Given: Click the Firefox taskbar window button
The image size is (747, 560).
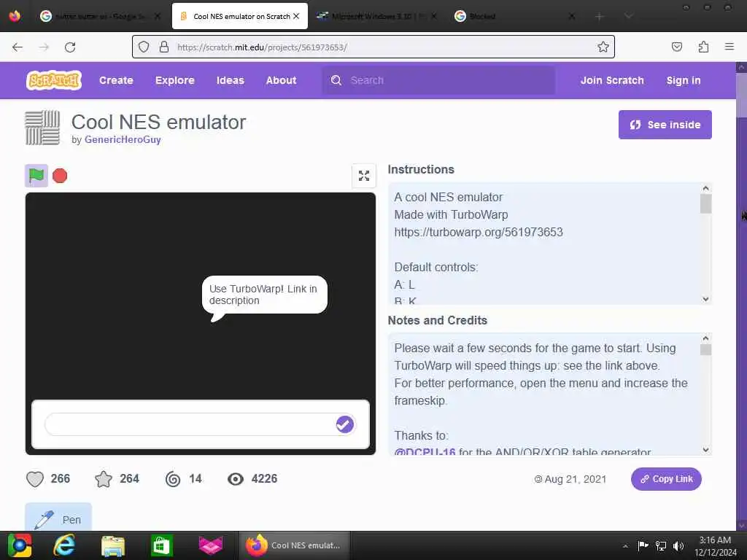Looking at the screenshot, I should (x=294, y=545).
